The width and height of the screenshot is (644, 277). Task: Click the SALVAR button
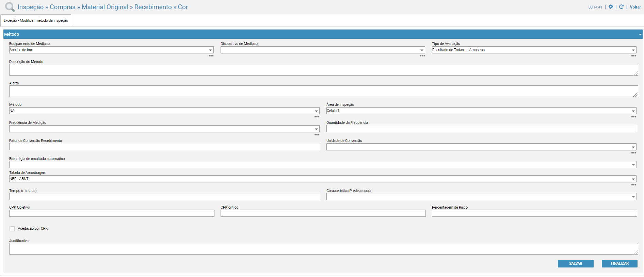click(x=576, y=264)
